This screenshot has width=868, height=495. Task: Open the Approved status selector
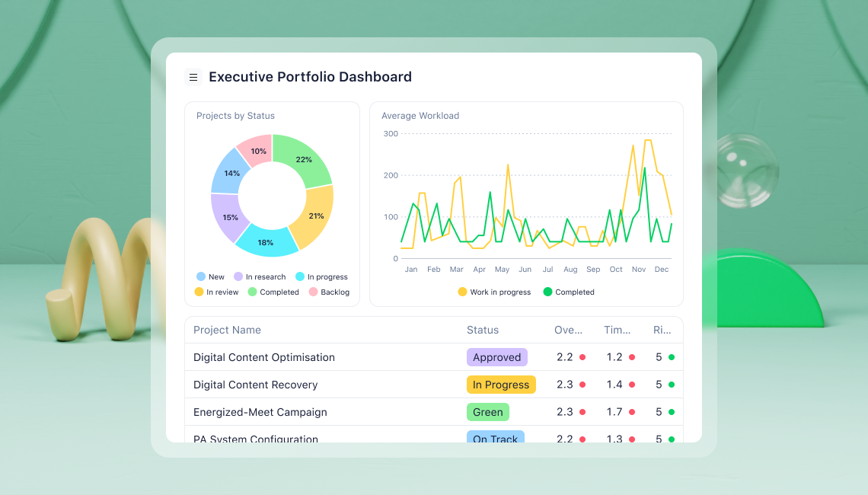[497, 357]
